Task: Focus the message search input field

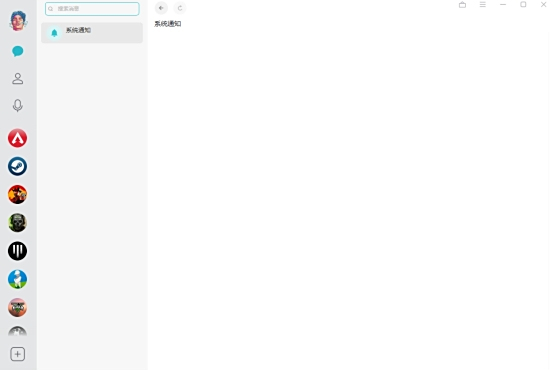Action: 92,9
